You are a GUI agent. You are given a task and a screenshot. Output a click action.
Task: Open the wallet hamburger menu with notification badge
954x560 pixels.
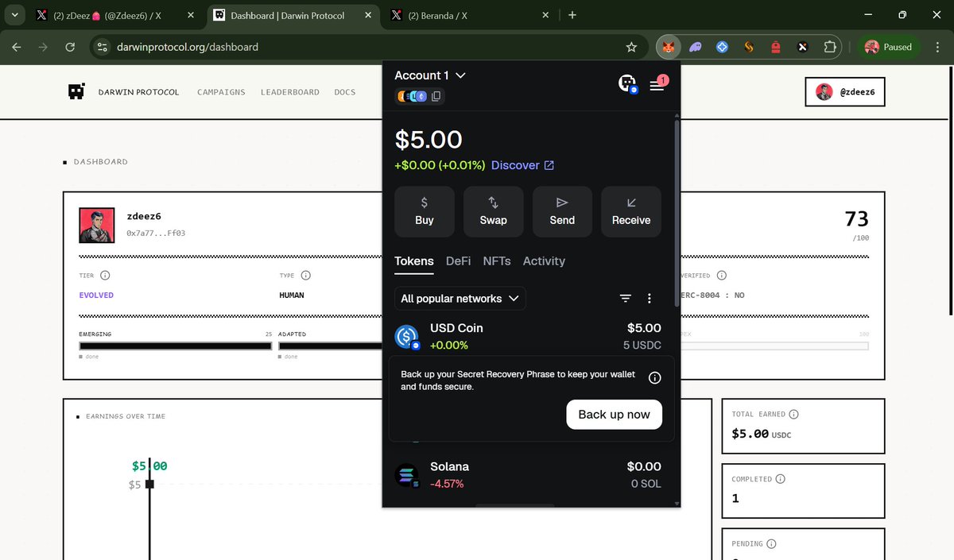pyautogui.click(x=657, y=84)
